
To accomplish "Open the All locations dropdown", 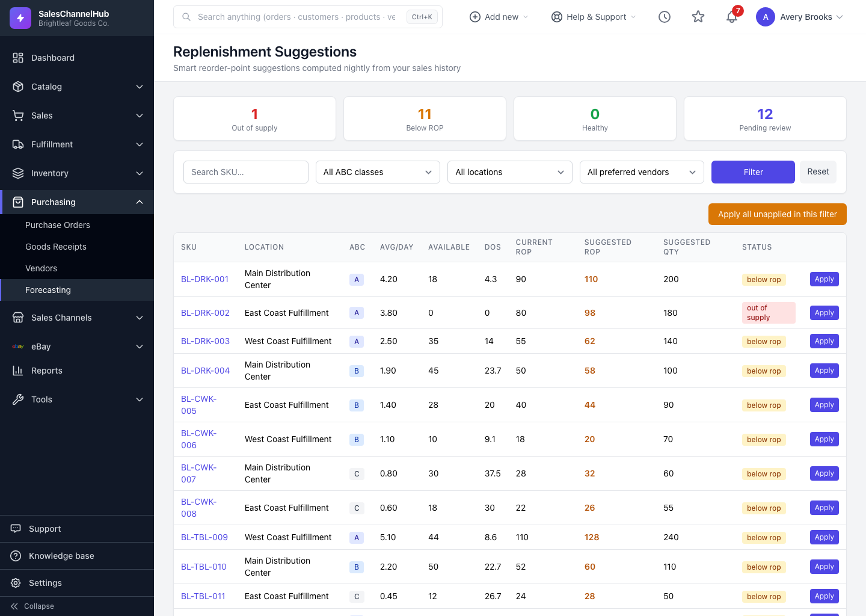I will pos(510,172).
